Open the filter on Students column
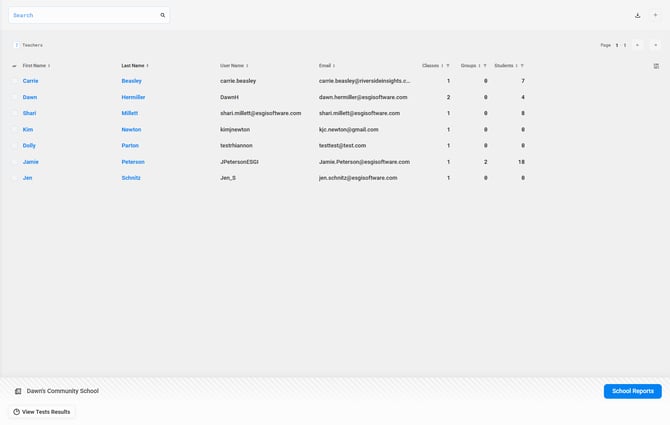 pos(522,66)
